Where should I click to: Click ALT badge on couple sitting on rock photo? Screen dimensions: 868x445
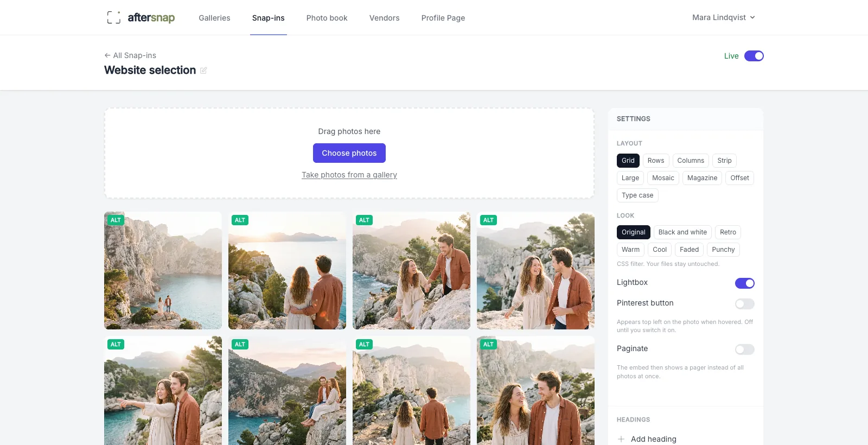pos(240,345)
